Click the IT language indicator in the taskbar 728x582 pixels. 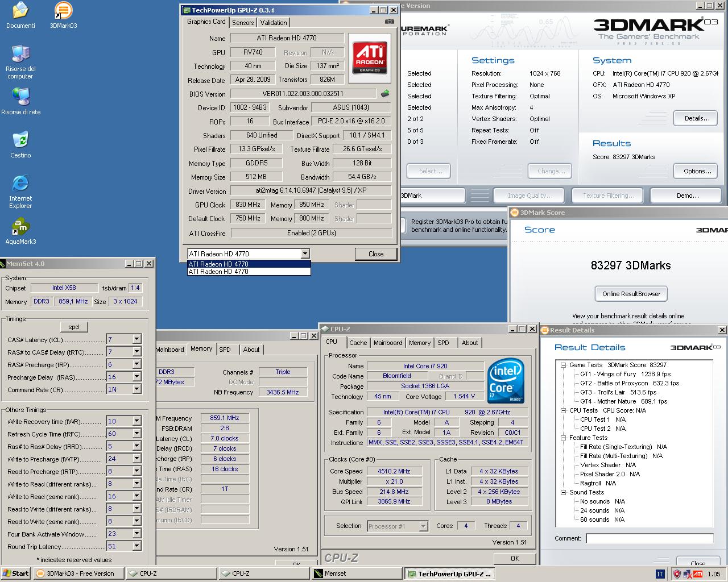(x=660, y=574)
